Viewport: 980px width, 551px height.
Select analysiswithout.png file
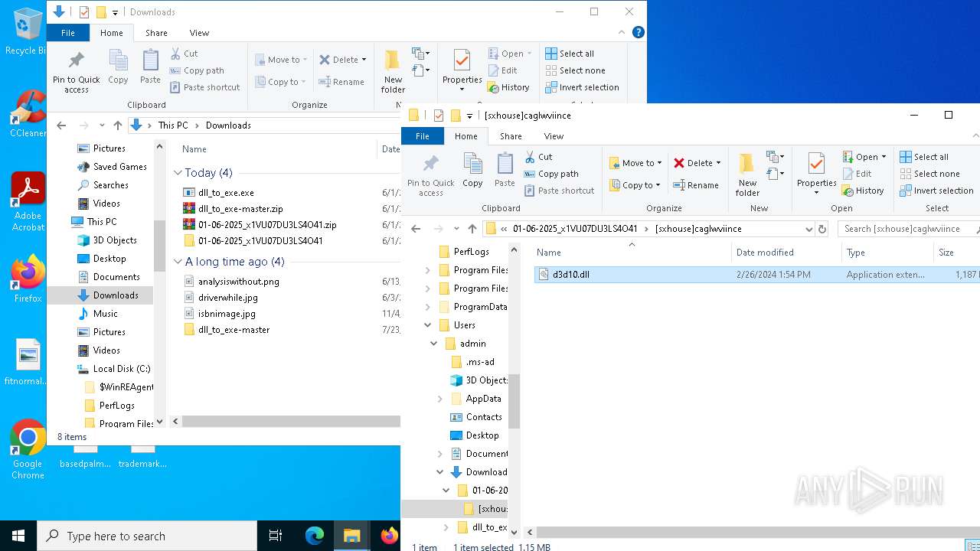(238, 282)
